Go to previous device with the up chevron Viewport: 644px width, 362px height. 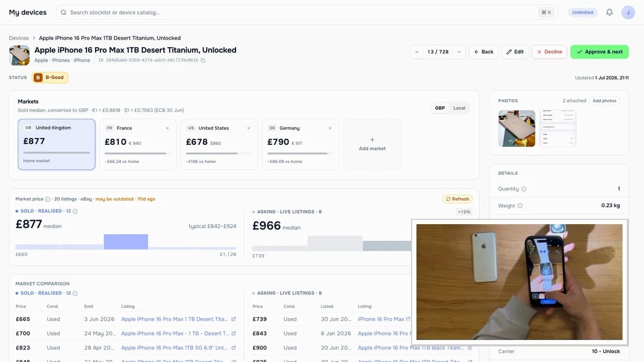coord(417,52)
